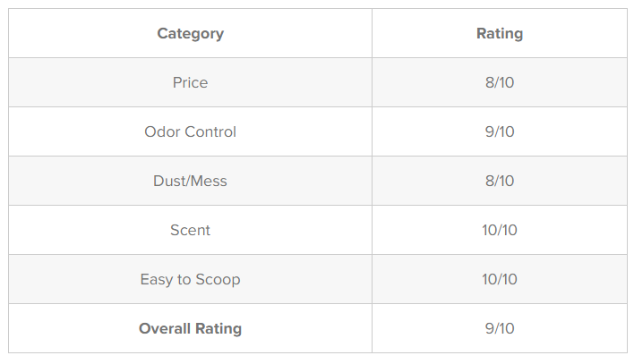Select the Price category cell
The height and width of the screenshot is (364, 634).
pos(190,82)
